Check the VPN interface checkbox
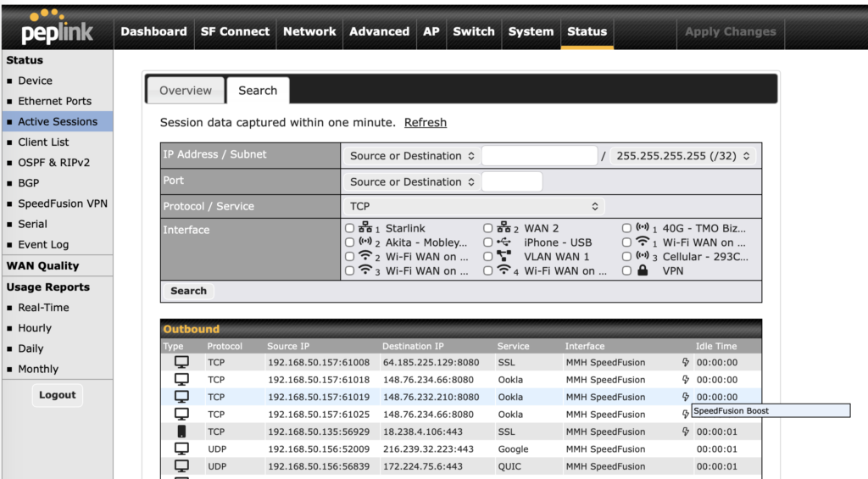This screenshot has width=868, height=479. 626,270
